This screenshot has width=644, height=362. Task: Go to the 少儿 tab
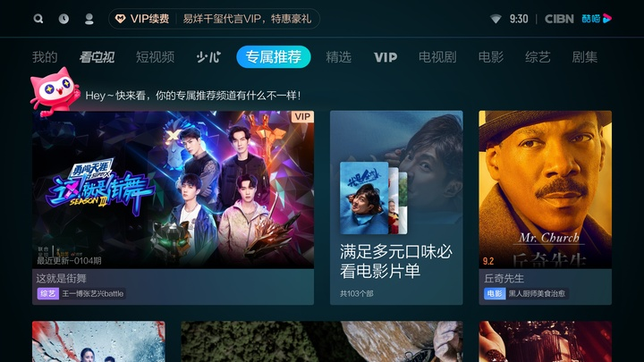[x=208, y=57]
